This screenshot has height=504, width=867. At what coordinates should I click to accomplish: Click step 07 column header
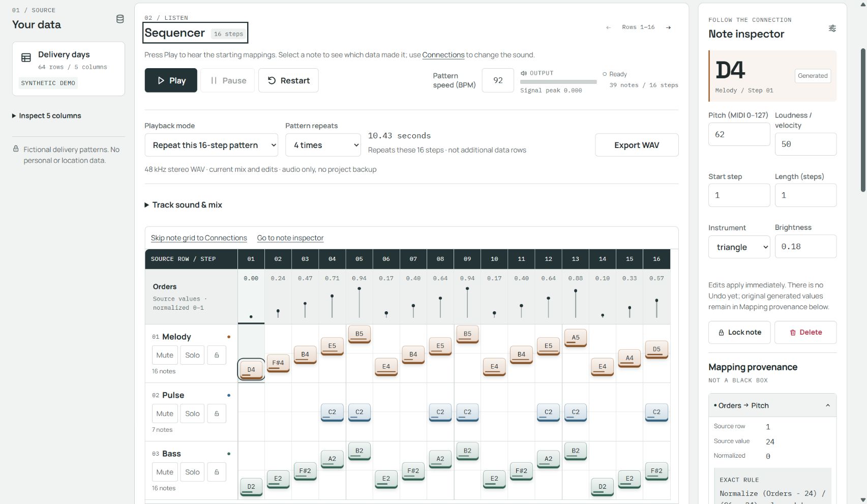click(x=413, y=259)
